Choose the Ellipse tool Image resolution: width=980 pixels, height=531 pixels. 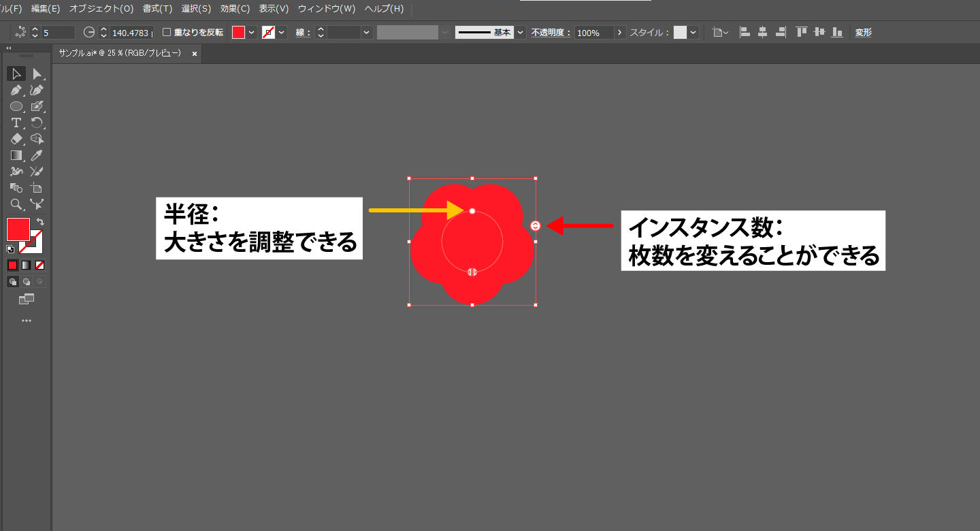[x=16, y=106]
